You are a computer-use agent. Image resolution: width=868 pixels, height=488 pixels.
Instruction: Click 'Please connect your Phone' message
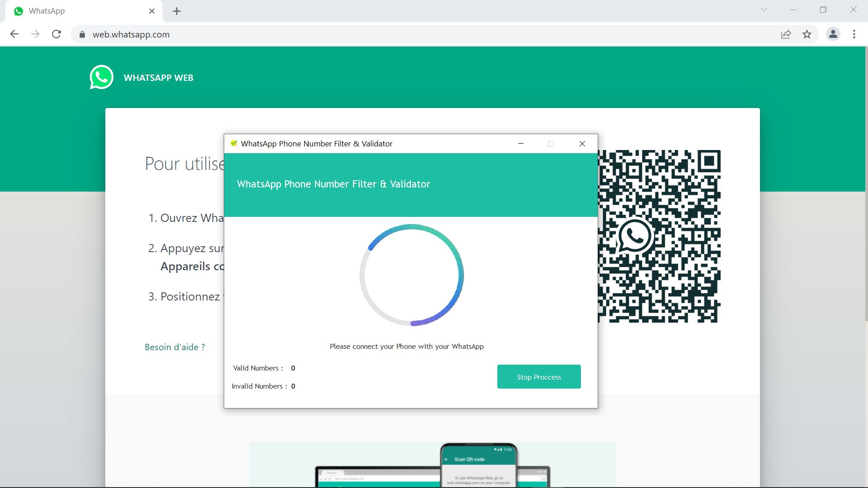tap(406, 347)
